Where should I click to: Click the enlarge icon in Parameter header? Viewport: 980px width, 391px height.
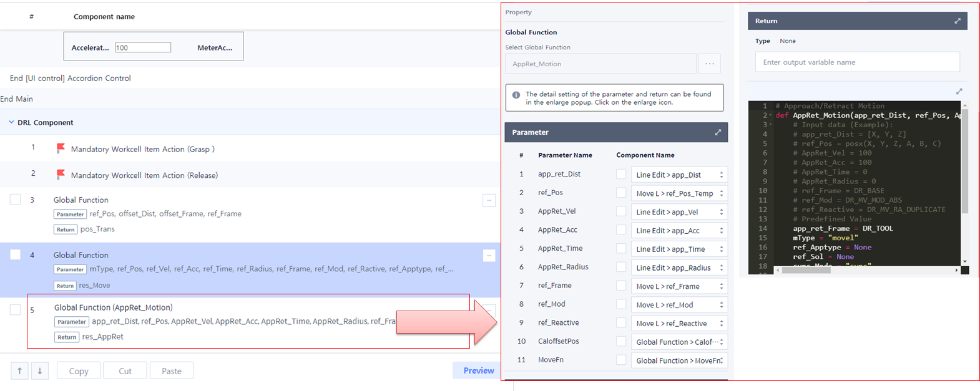(x=718, y=132)
